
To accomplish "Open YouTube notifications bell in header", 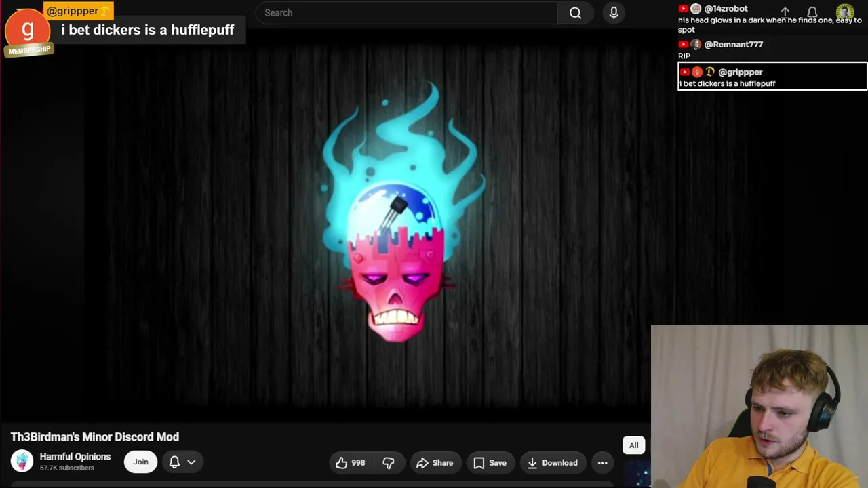I will click(812, 12).
